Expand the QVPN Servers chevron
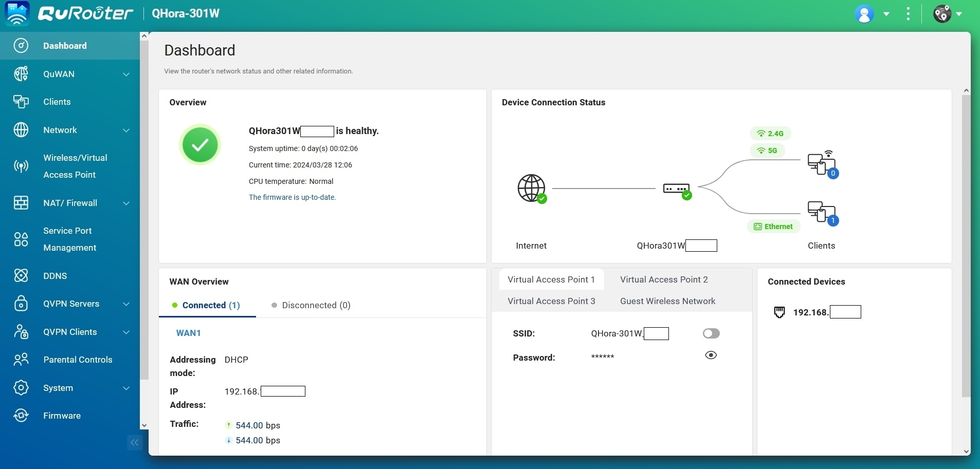Viewport: 980px width, 469px height. [126, 304]
